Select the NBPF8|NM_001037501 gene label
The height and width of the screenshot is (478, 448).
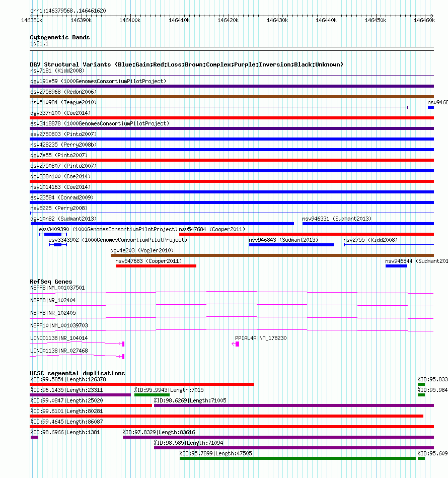tap(57, 288)
